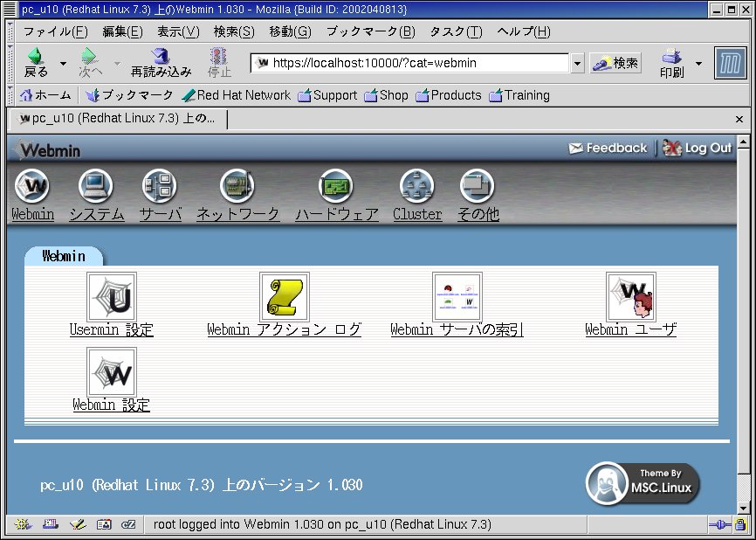Viewport: 756px width, 540px height.
Task: Click the Webmin logo in the page header
Action: tap(47, 150)
